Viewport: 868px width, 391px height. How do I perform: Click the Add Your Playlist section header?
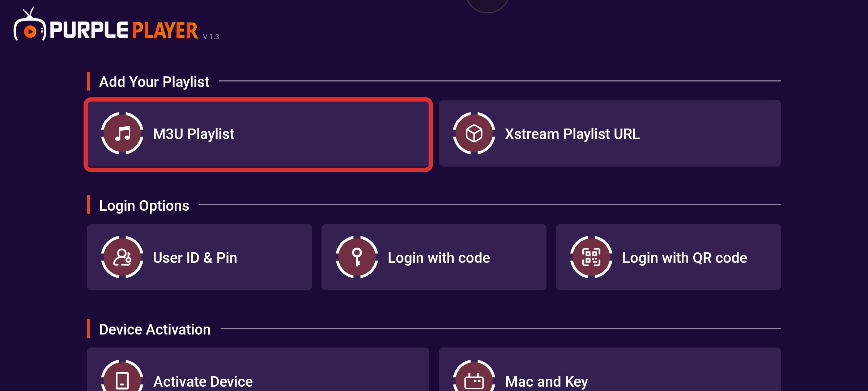point(154,81)
